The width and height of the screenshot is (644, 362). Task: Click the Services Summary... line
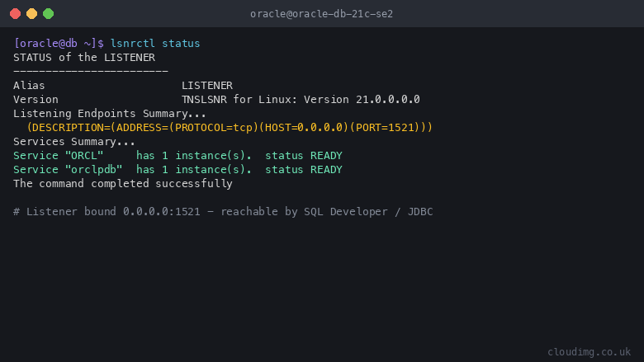tap(74, 142)
